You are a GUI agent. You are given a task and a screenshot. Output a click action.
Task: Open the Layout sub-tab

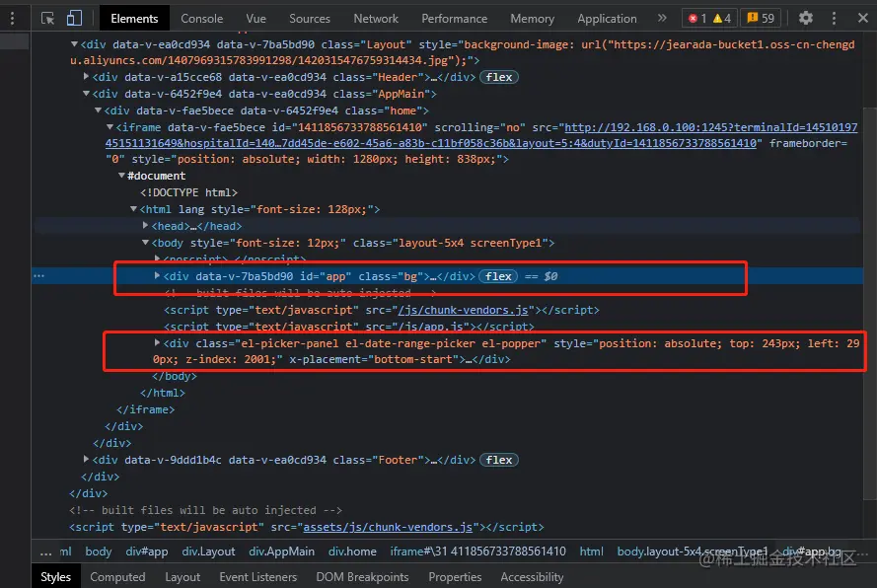pyautogui.click(x=183, y=577)
